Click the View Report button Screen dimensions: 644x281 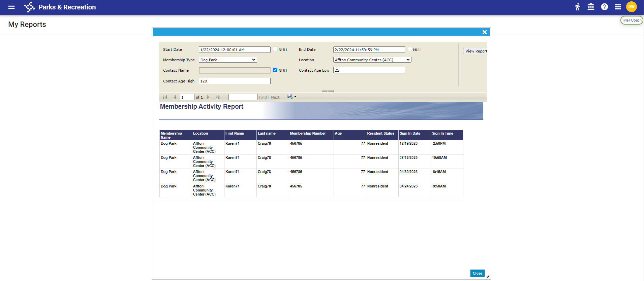[x=475, y=51]
